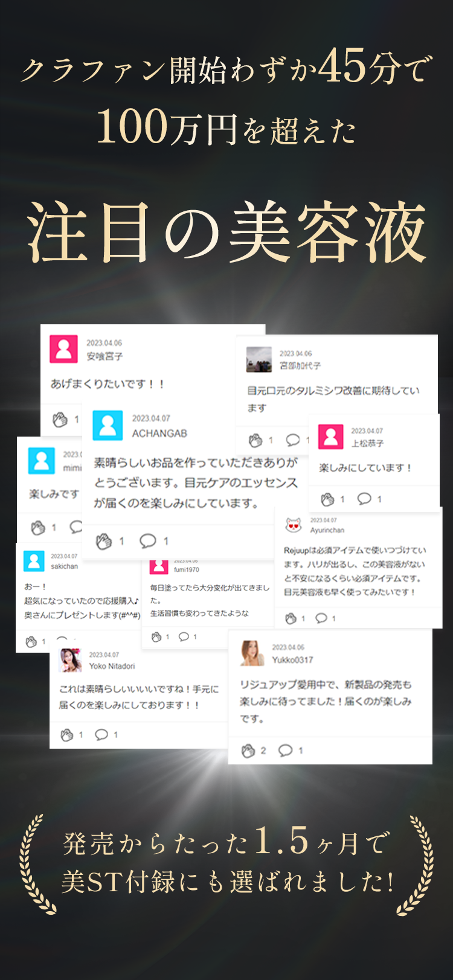Click the comment bubble under Yoko Nitadori's comment
This screenshot has width=453, height=980.
tap(101, 735)
